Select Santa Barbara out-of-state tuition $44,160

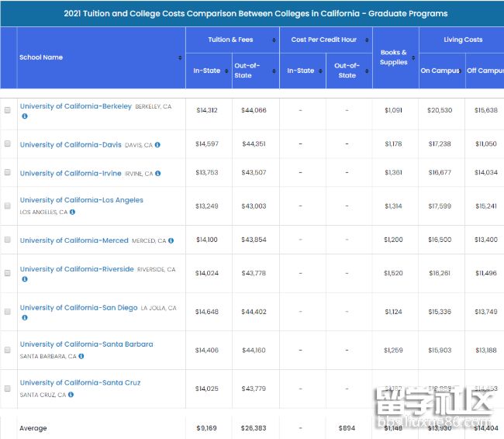[254, 350]
